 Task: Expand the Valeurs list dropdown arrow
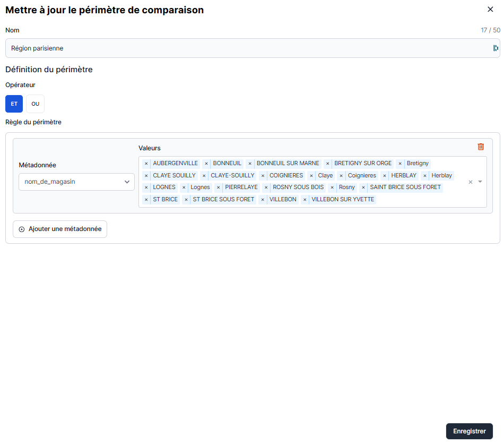point(480,182)
